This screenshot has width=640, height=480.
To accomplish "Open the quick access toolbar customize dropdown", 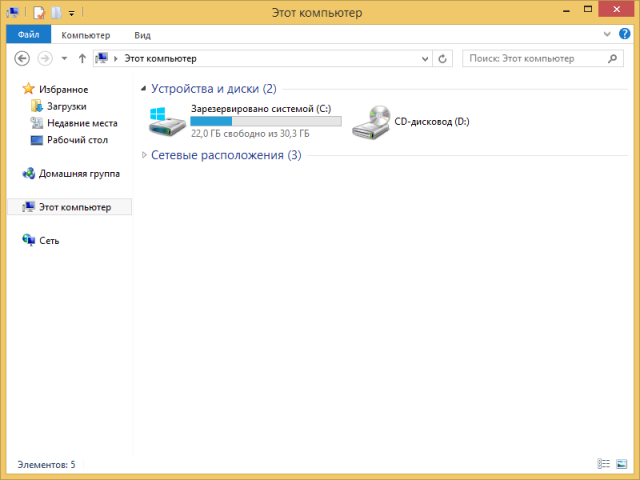I will [71, 14].
